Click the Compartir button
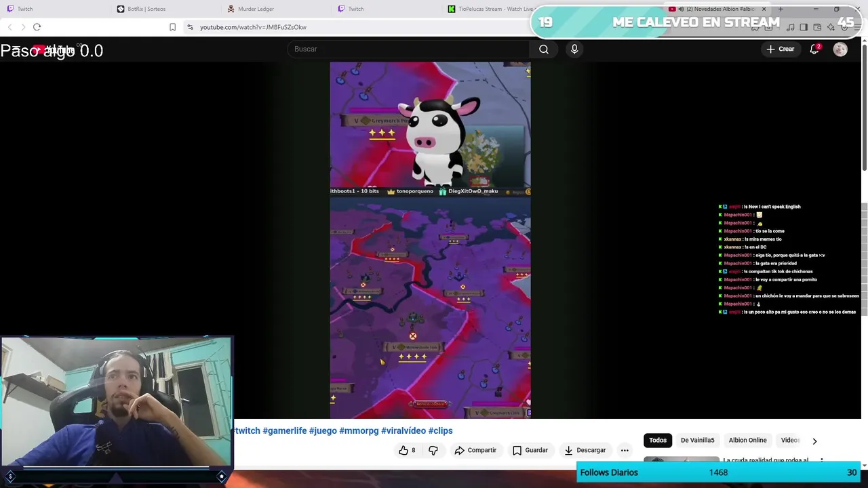The height and width of the screenshot is (488, 868). point(476,450)
